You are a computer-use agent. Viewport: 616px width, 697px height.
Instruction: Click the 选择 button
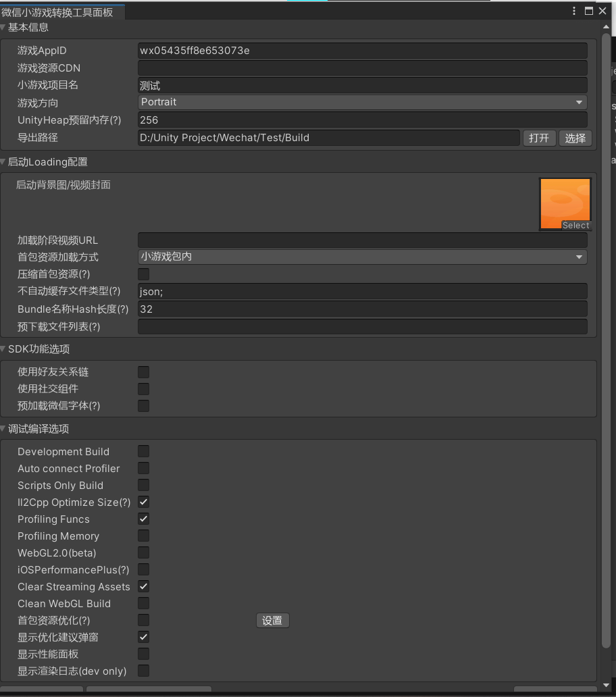(575, 138)
